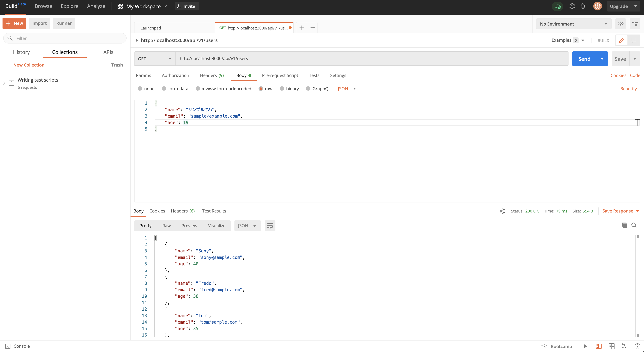This screenshot has height=352, width=644.
Task: Open the settings gear icon
Action: click(572, 6)
